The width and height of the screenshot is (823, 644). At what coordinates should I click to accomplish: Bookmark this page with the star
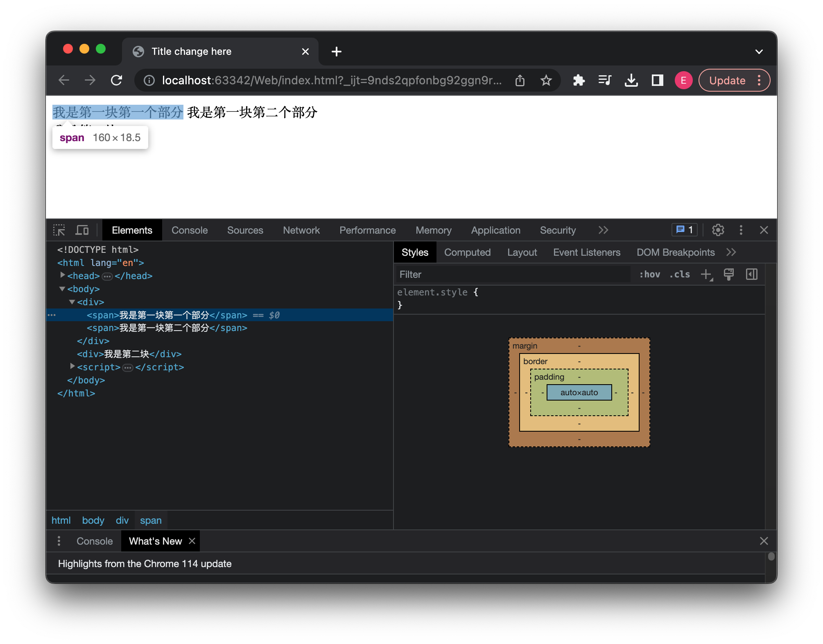pyautogui.click(x=546, y=81)
